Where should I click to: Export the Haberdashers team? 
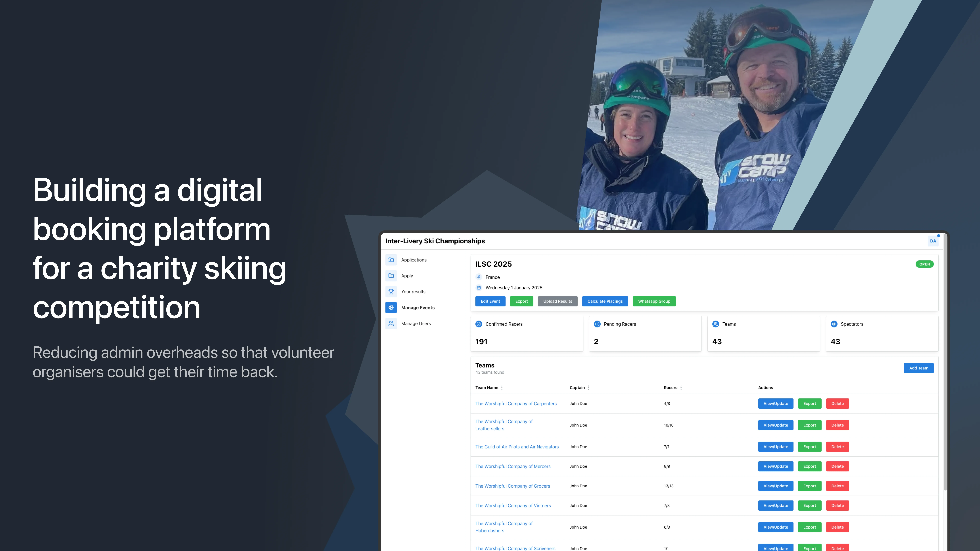click(x=810, y=527)
